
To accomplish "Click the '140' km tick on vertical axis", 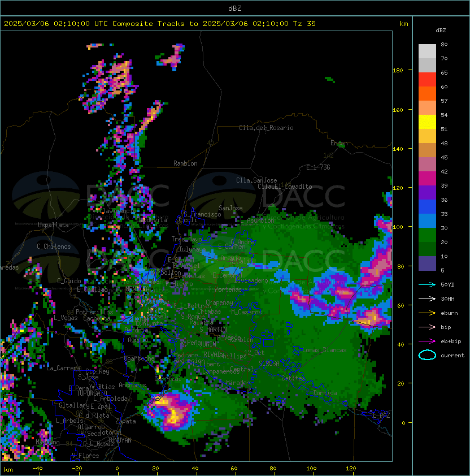I will 398,149.
